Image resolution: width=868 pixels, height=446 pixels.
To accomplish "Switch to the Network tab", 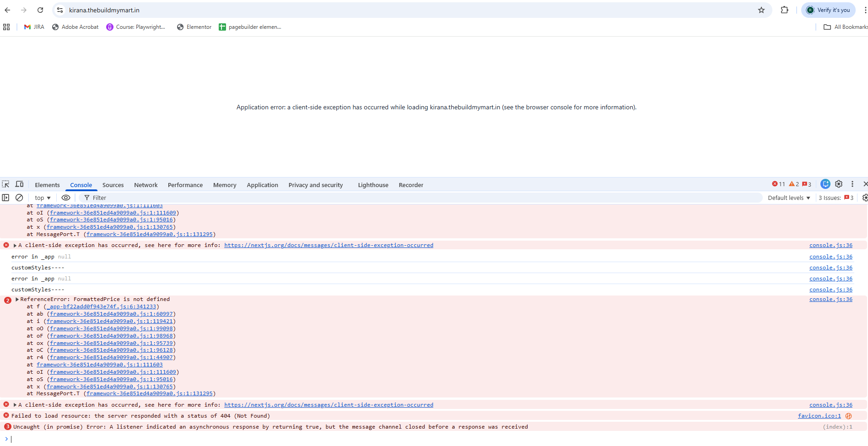I will (x=146, y=185).
